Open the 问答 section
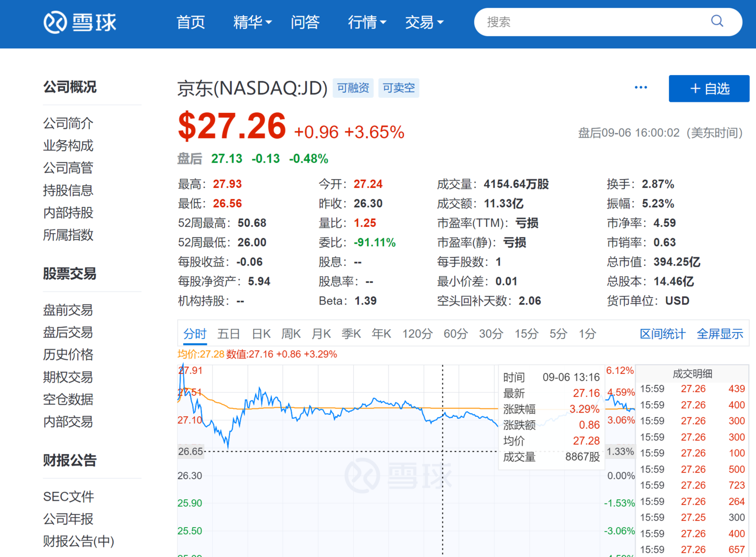The height and width of the screenshot is (557, 756). (x=305, y=23)
